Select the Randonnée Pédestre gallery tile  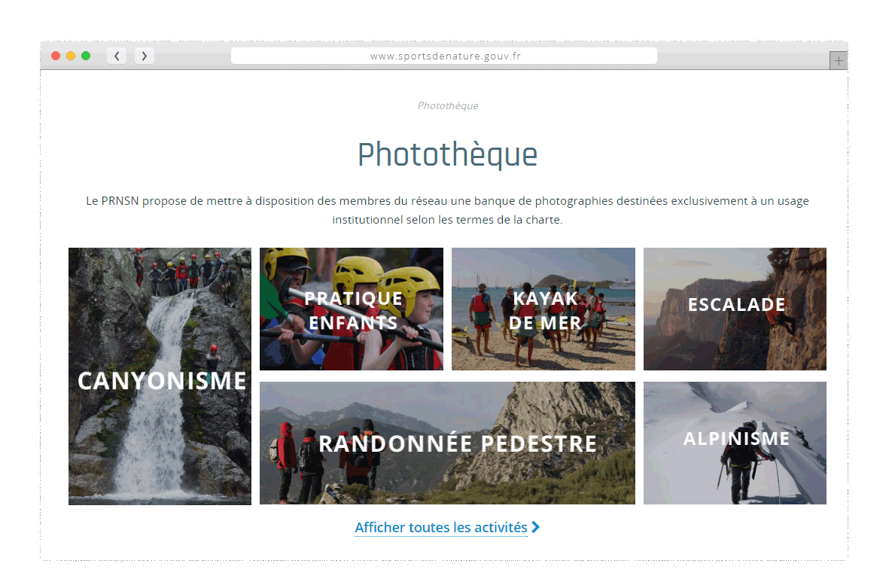point(447,443)
